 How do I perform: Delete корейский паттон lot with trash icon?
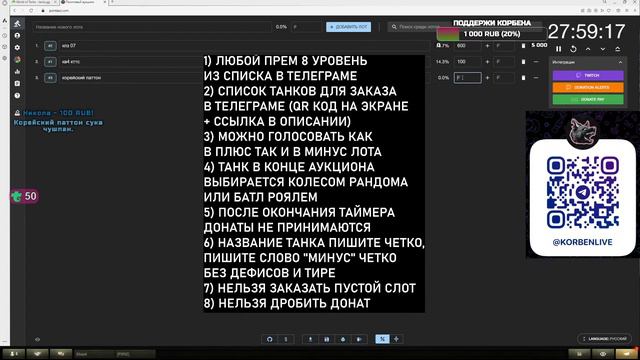point(523,78)
